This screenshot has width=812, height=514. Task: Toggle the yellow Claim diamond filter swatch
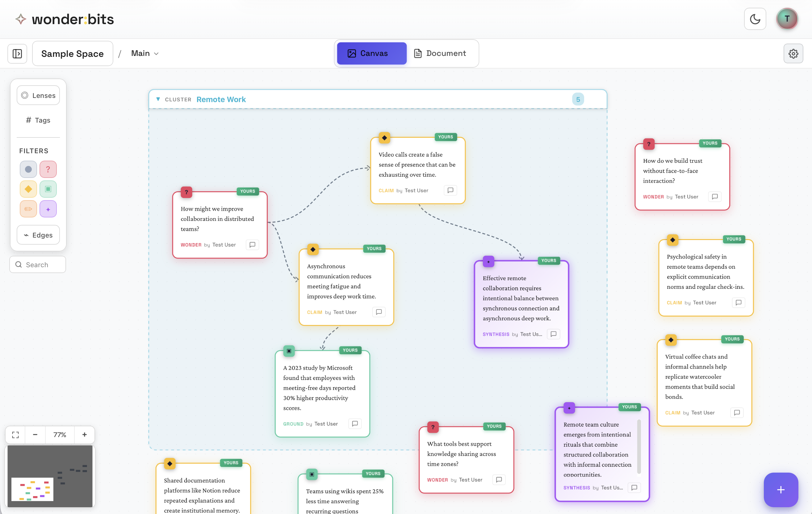(x=28, y=189)
